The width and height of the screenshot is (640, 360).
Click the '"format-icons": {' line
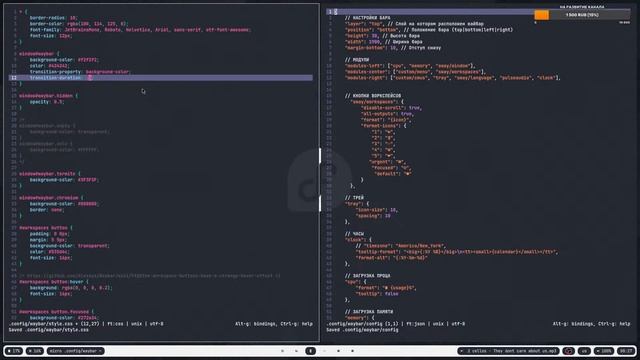[x=383, y=126]
